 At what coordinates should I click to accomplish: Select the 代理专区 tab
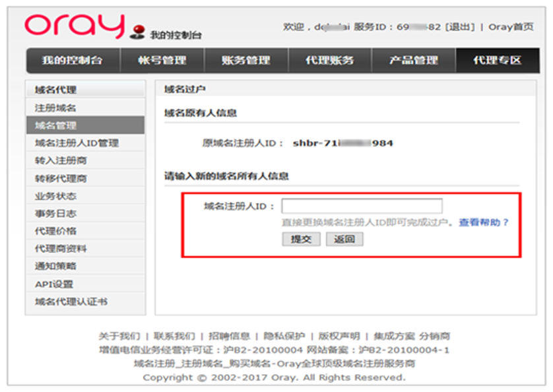497,60
